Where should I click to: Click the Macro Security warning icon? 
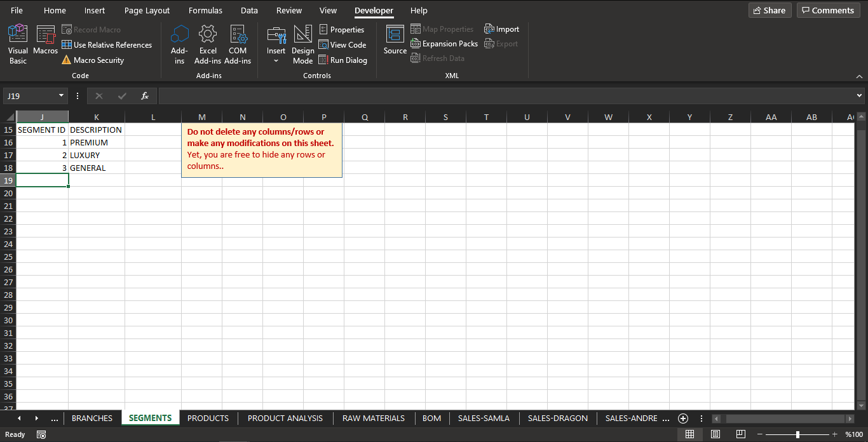pos(67,60)
